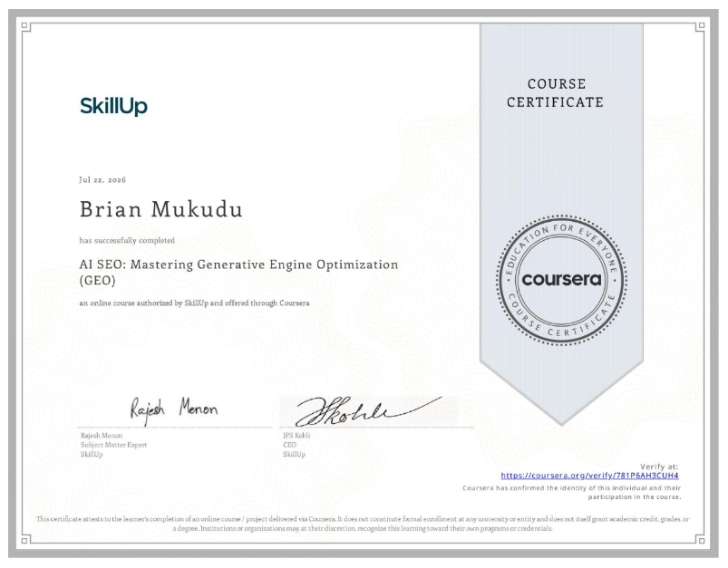Image resolution: width=728 pixels, height=568 pixels.
Task: Click the JPS Kohli handwritten signature
Action: pos(369,411)
